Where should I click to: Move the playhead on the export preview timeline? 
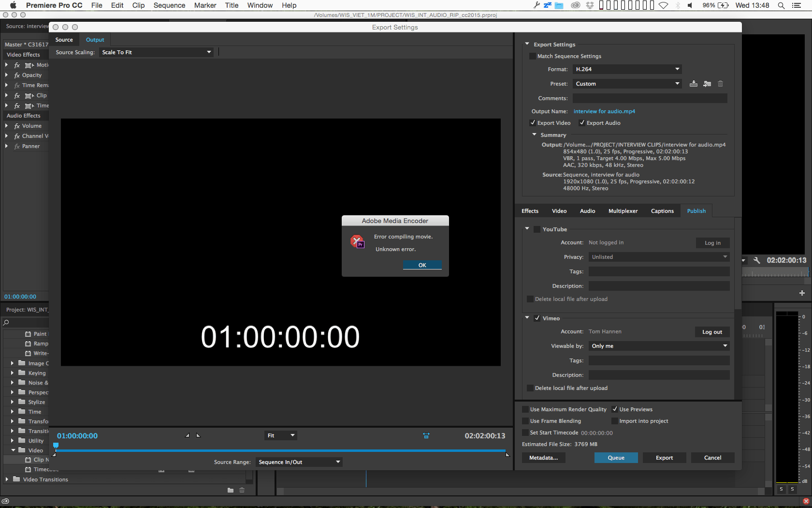(56, 446)
